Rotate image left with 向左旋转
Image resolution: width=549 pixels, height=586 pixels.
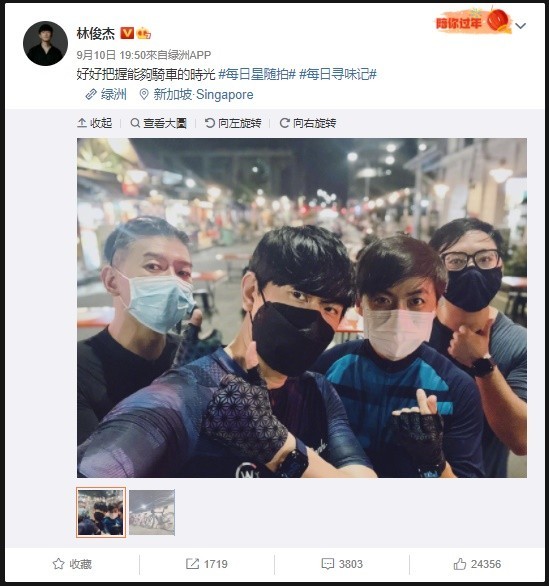pos(233,123)
